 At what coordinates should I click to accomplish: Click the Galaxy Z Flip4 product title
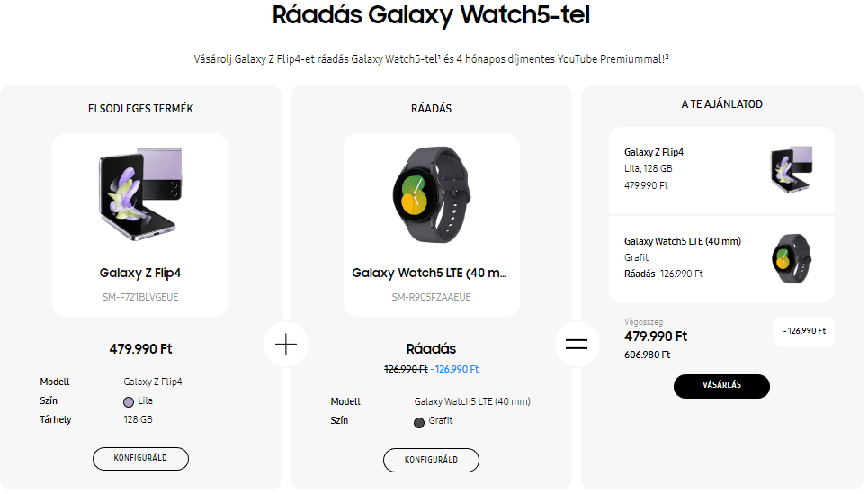pos(140,273)
